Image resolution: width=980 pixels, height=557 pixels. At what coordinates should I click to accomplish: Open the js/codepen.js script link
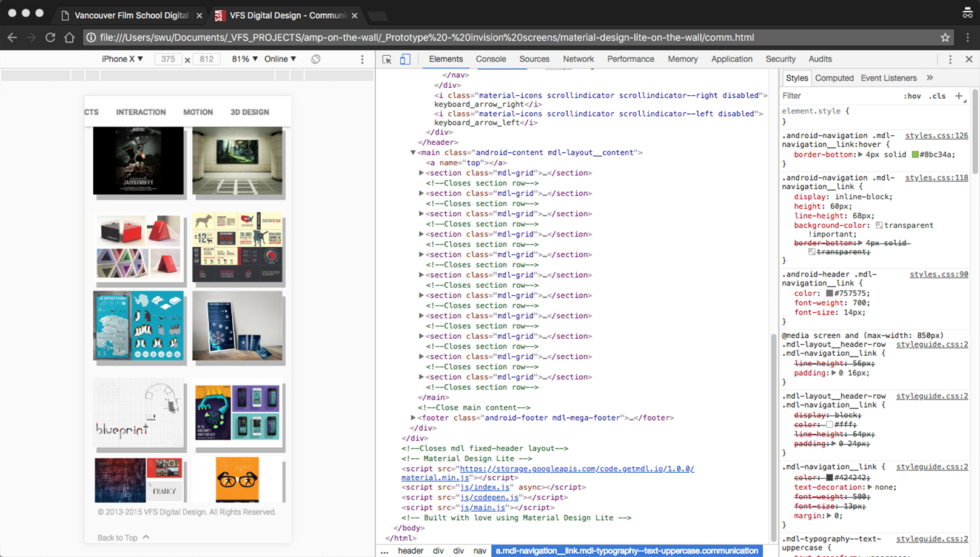tap(489, 498)
